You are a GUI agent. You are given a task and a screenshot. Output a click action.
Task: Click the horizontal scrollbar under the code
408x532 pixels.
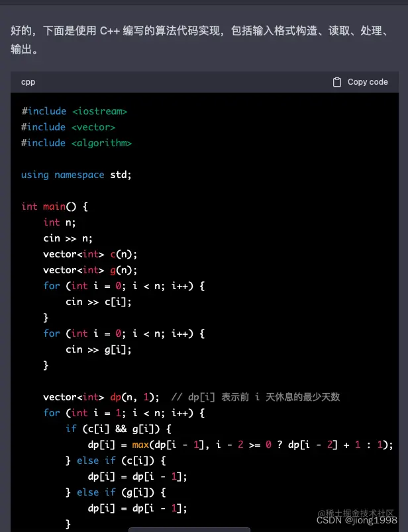[x=189, y=529]
